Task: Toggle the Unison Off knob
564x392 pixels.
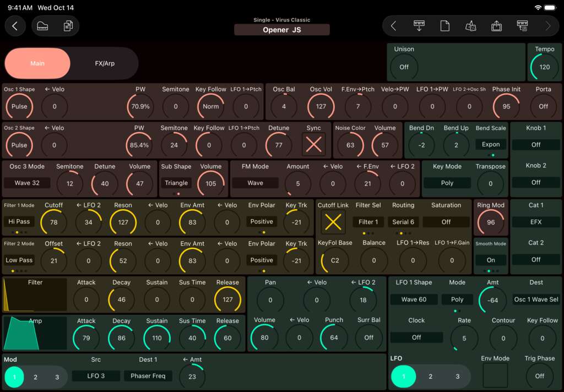Action: click(404, 67)
